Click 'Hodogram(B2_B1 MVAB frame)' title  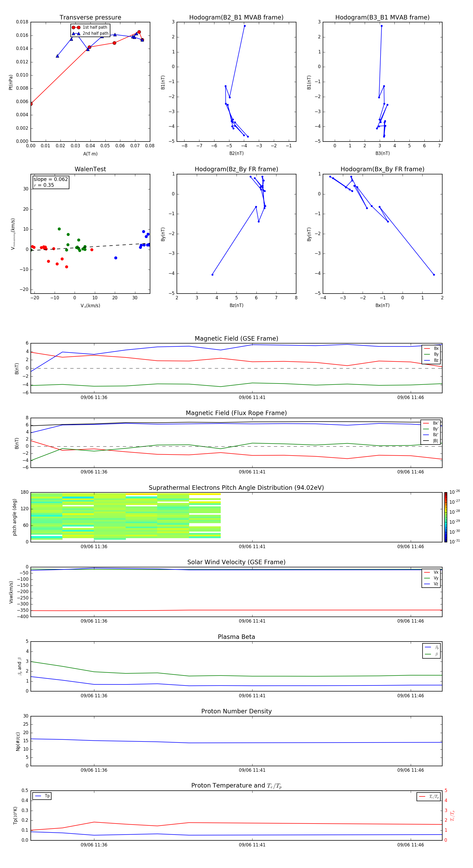pos(236,18)
